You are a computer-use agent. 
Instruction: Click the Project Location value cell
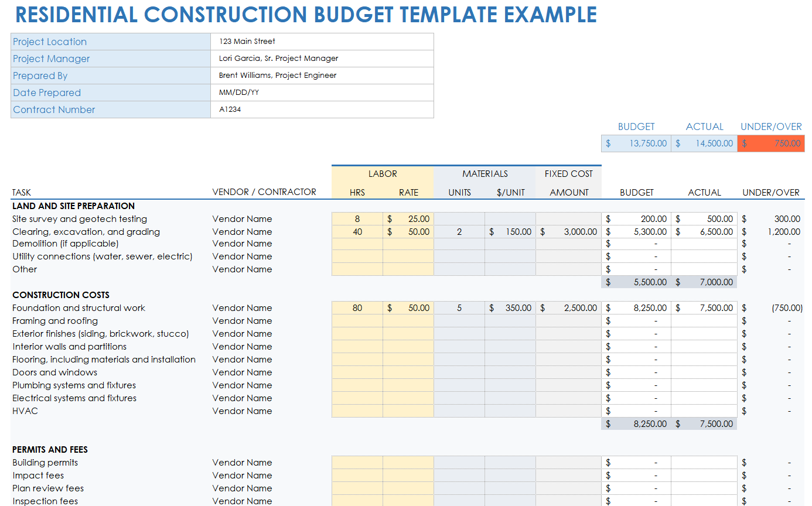(322, 42)
